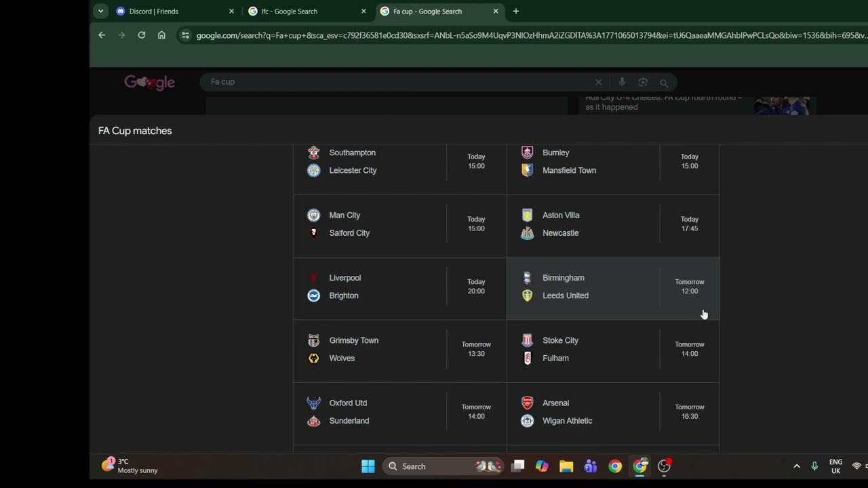The height and width of the screenshot is (488, 868).
Task: Open the Hull City 0-4 Chelsea article
Action: [x=663, y=102]
